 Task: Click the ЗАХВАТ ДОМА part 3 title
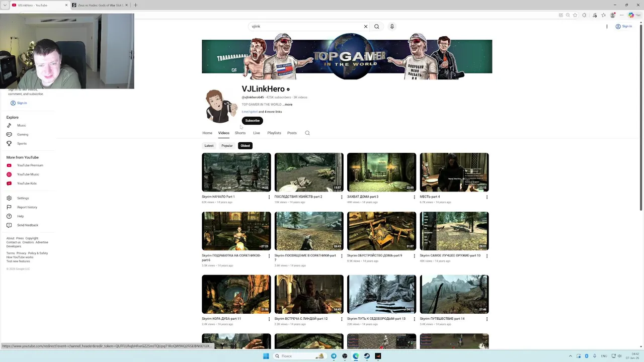(x=363, y=197)
